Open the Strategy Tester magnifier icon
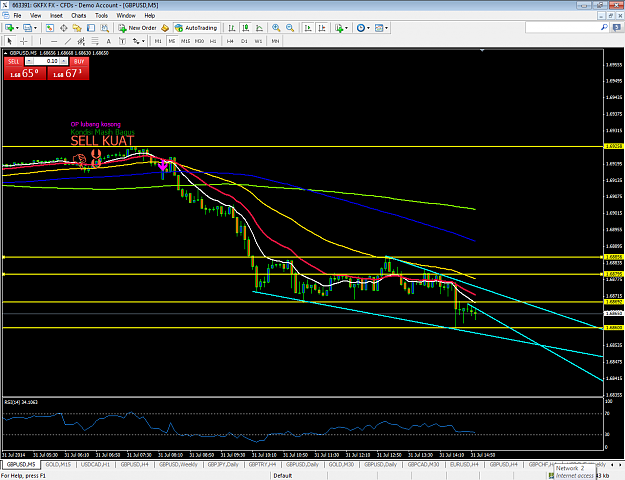Viewport: 625px width, 480px height. pyautogui.click(x=104, y=28)
